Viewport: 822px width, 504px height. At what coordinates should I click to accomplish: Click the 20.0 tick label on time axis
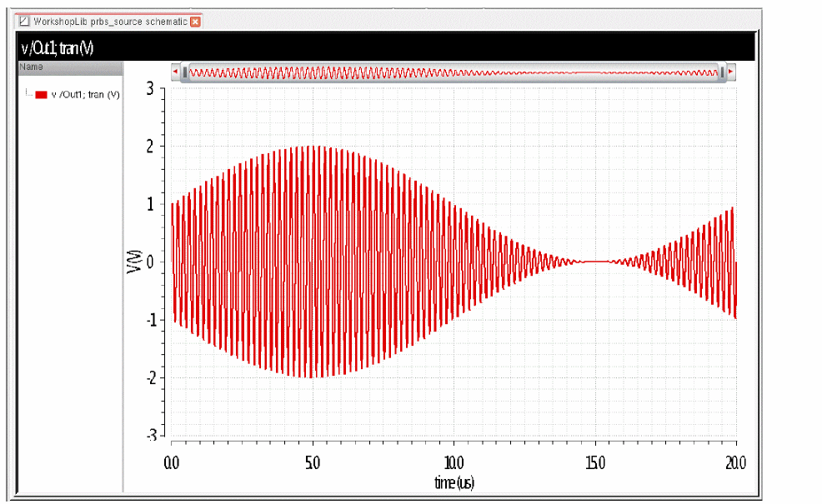[x=735, y=463]
